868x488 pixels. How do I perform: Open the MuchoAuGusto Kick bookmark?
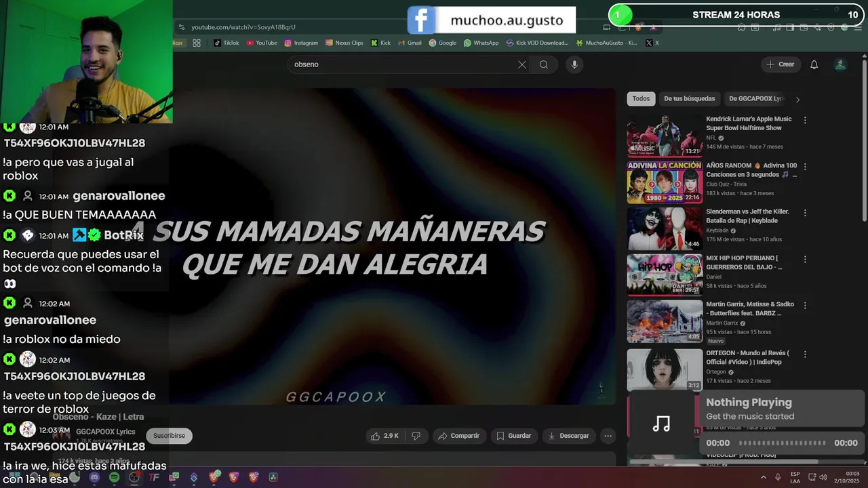[x=607, y=43]
